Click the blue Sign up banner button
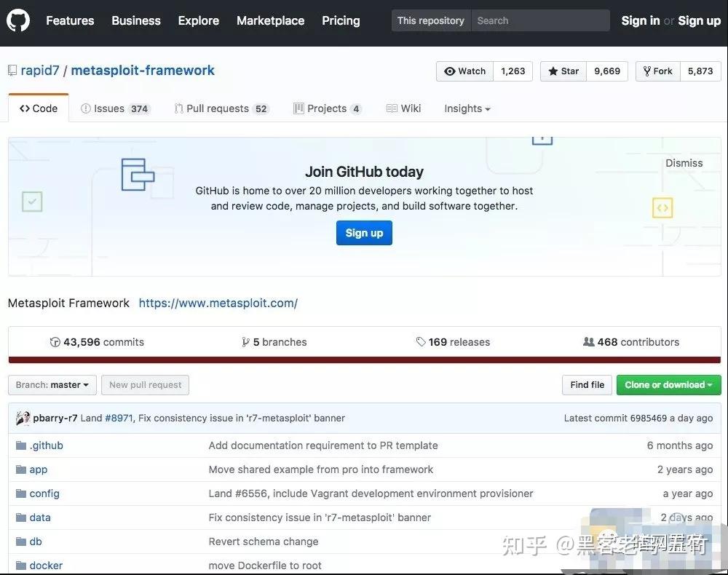This screenshot has height=575, width=728. 364,233
